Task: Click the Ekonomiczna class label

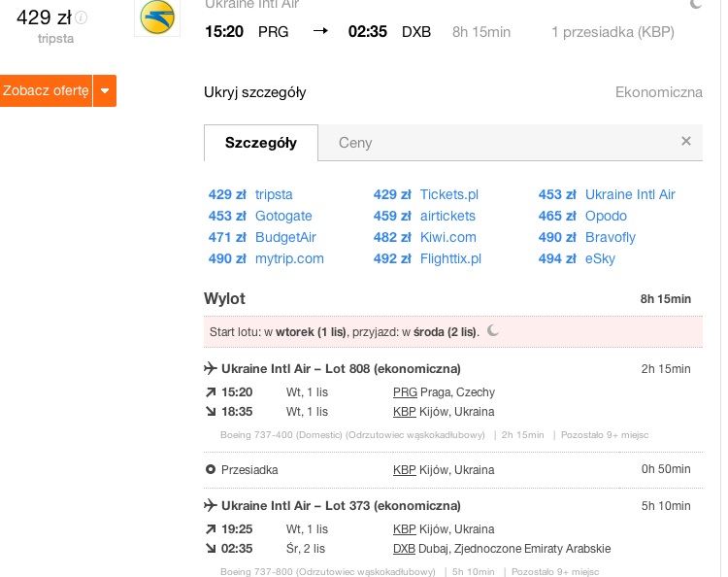Action: point(659,92)
